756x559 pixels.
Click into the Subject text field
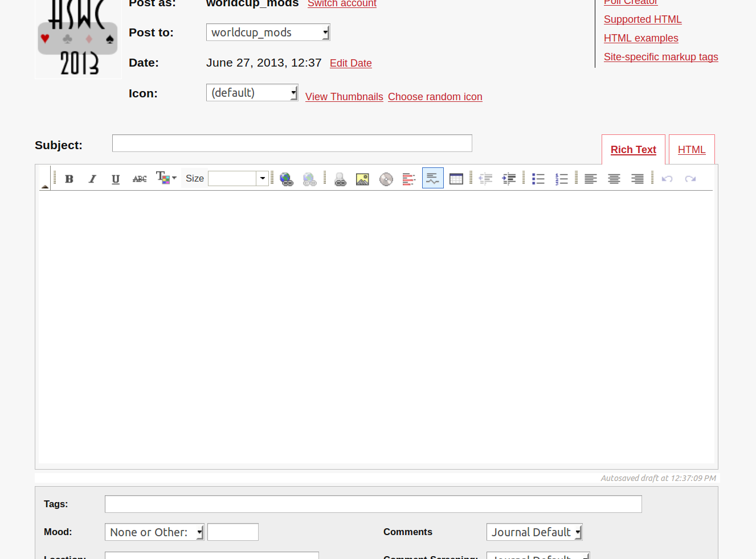[x=292, y=143]
